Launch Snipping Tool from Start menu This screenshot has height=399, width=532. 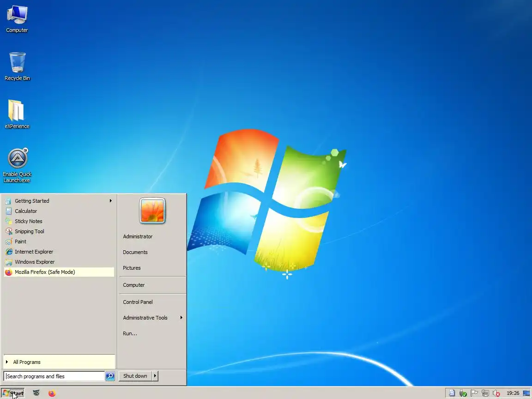pos(59,231)
